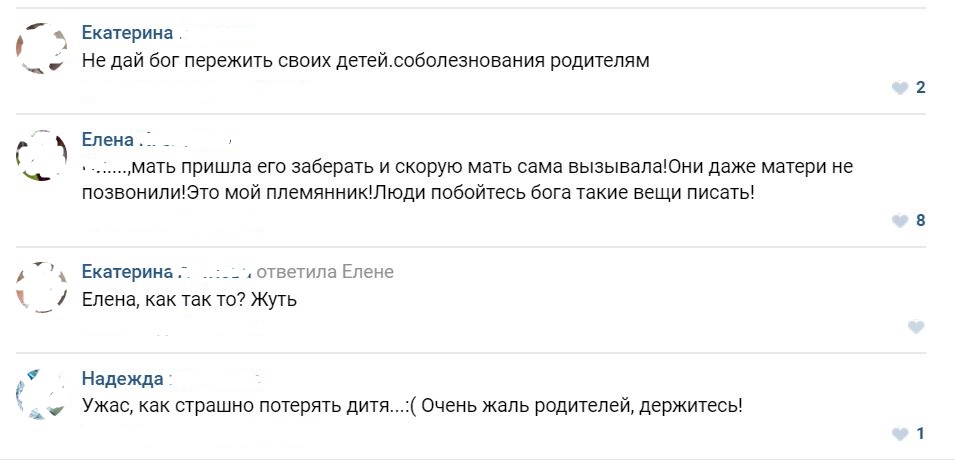Click Елена's profile avatar
Image resolution: width=955 pixels, height=464 pixels.
pyautogui.click(x=42, y=155)
